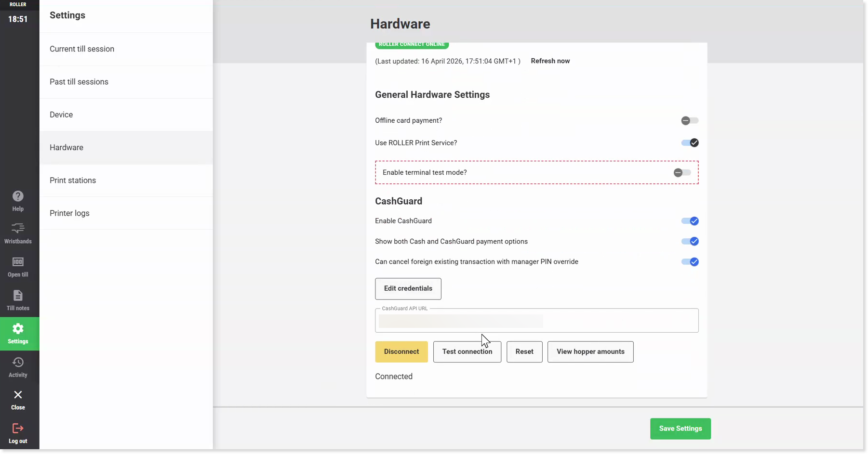
Task: Turn off Use ROLLER Print Service
Action: tap(689, 143)
